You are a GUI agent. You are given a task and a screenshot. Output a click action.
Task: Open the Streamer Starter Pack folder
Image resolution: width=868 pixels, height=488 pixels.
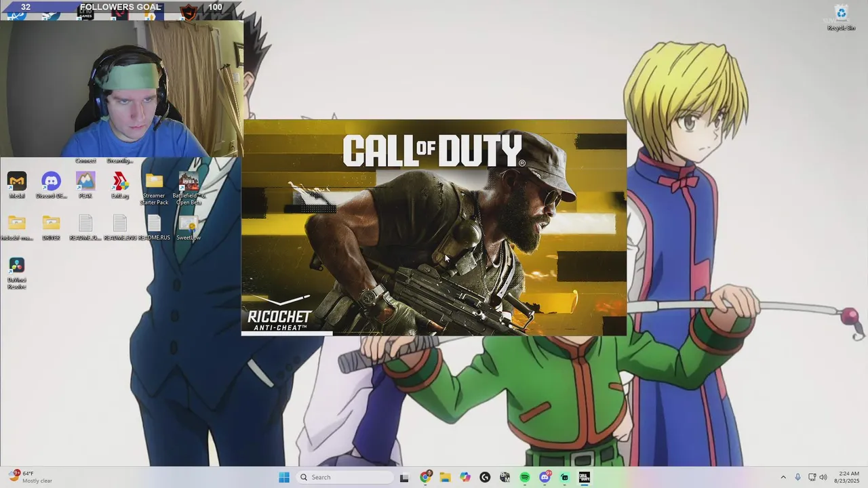[x=154, y=188]
